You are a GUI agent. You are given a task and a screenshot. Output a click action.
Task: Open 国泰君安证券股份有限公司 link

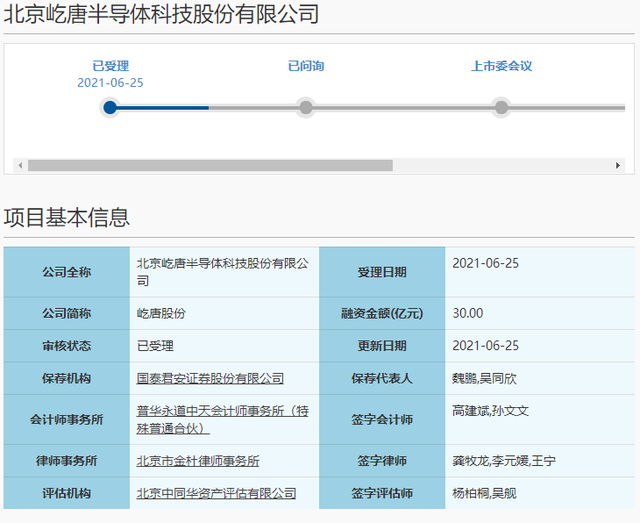pos(210,378)
